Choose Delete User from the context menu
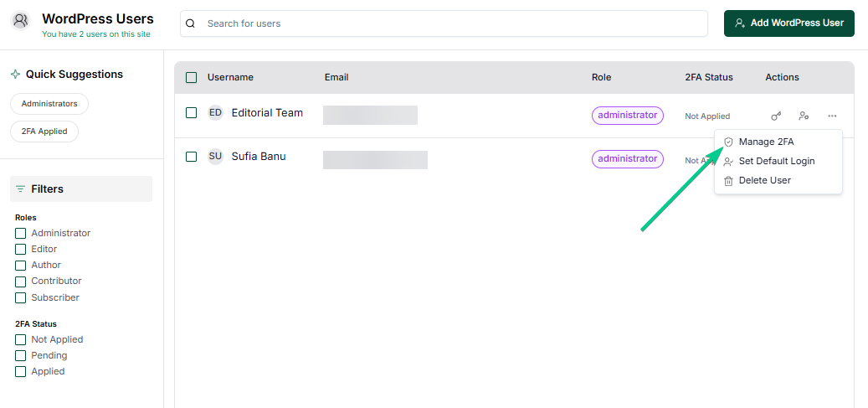The image size is (868, 408). (x=764, y=180)
